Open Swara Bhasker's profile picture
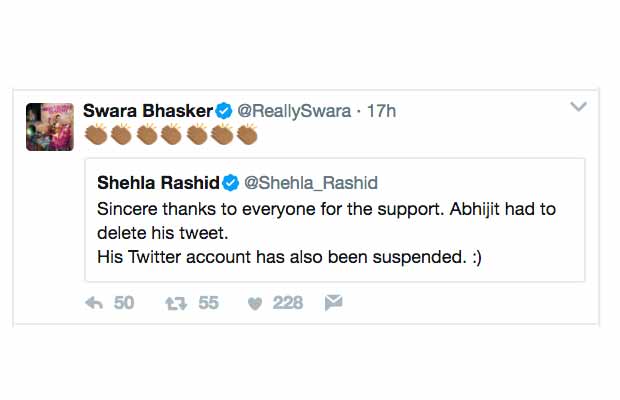Viewport: 620px width, 400px height. [50, 125]
